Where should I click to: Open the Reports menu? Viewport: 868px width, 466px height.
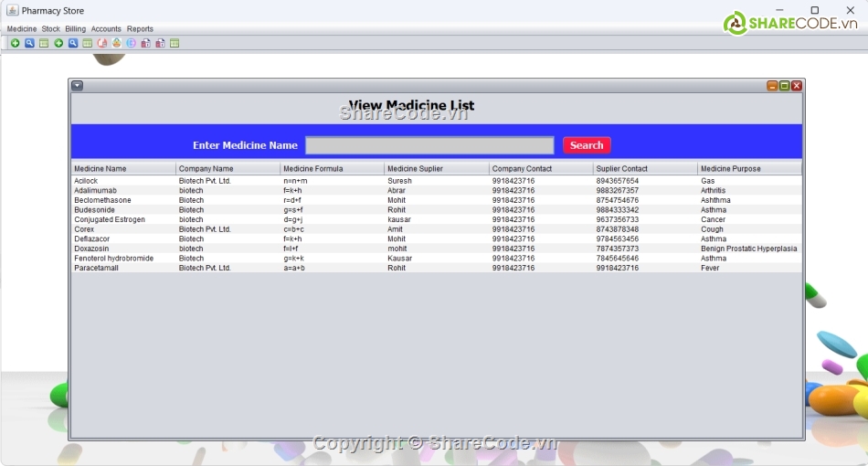140,29
